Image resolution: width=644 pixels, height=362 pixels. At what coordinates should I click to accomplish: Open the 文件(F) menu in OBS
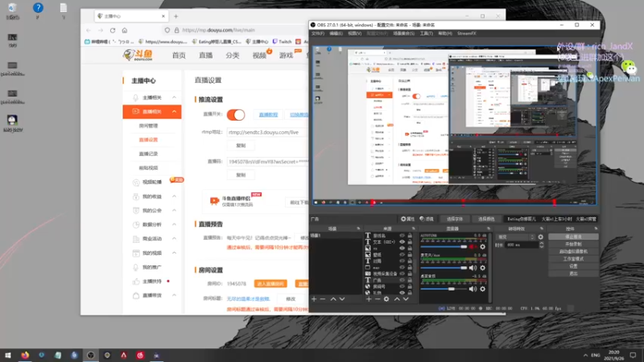point(317,34)
